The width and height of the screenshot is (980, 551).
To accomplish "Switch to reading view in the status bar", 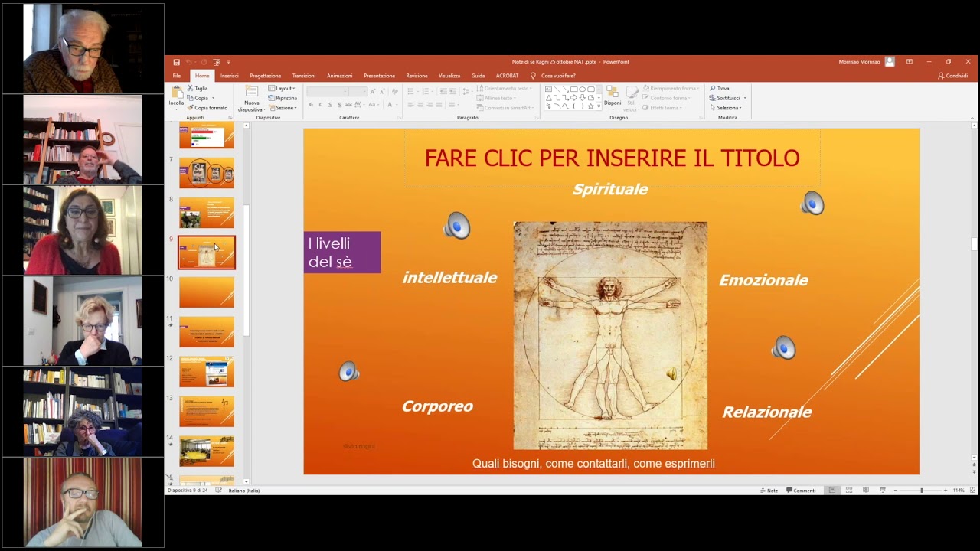I will 866,490.
